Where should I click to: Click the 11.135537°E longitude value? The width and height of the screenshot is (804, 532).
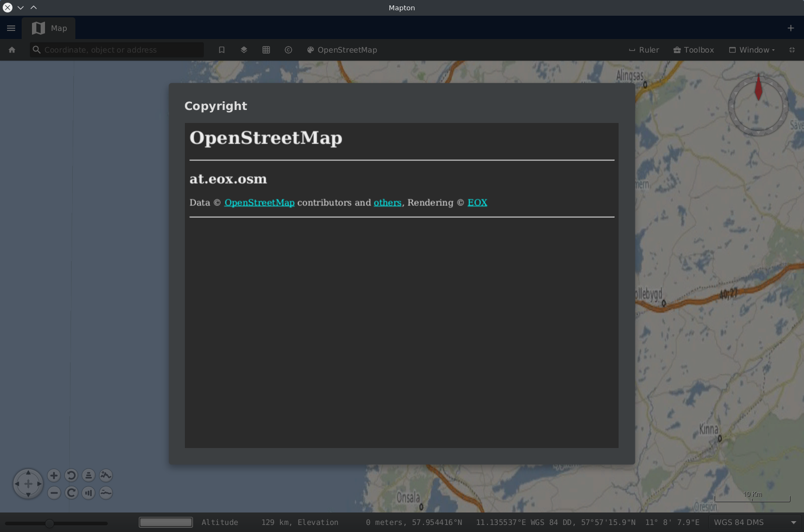501,522
